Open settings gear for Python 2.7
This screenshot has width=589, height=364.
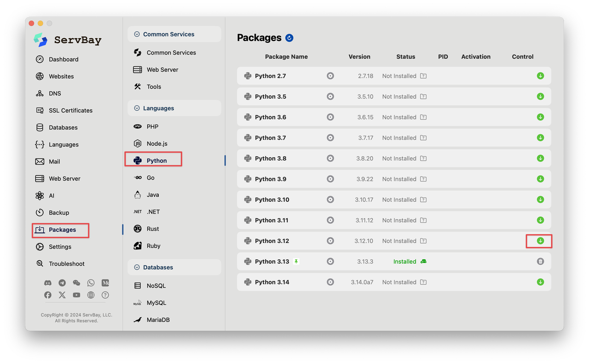point(330,76)
